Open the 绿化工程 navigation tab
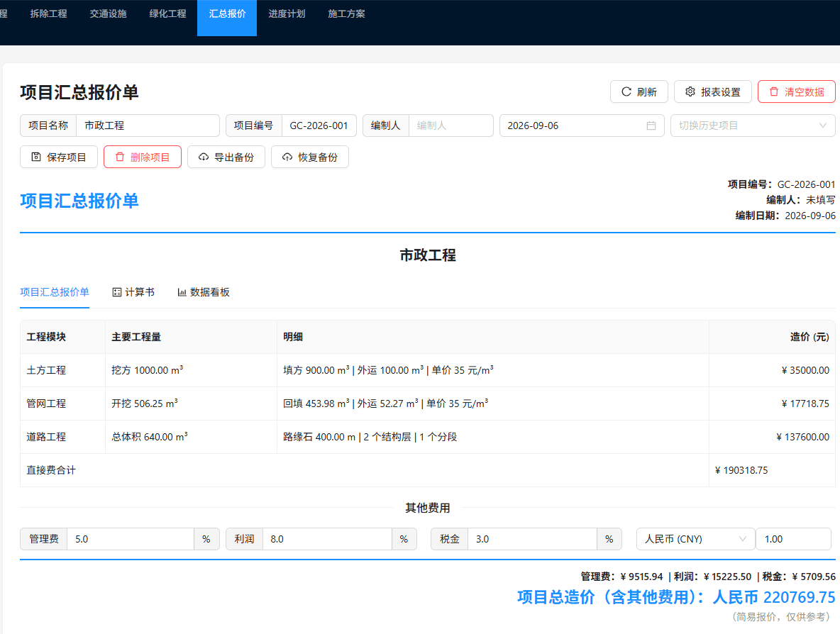Image resolution: width=840 pixels, height=634 pixels. pyautogui.click(x=167, y=14)
